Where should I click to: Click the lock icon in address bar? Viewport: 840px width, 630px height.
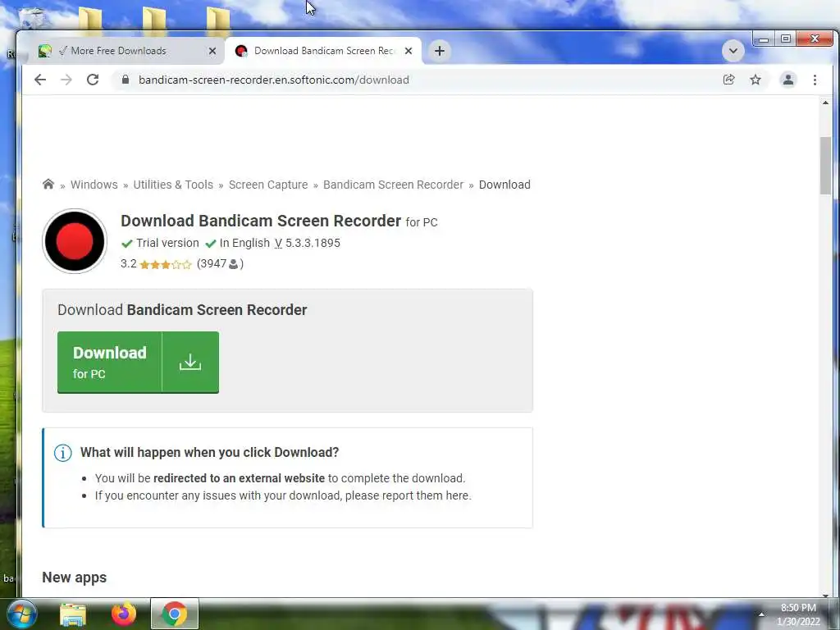(126, 80)
